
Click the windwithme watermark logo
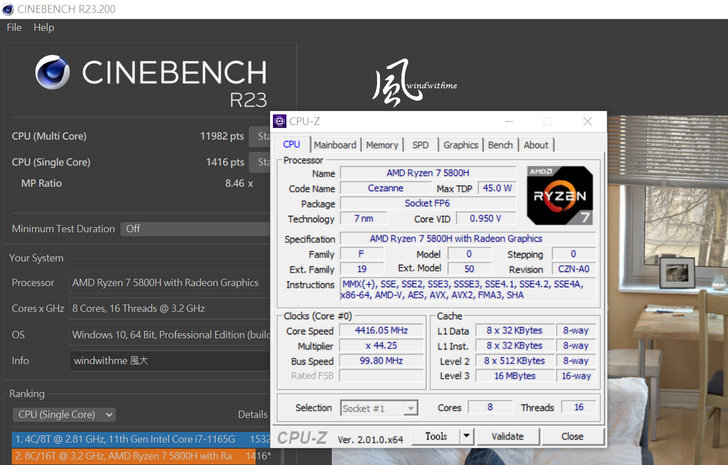click(x=408, y=87)
